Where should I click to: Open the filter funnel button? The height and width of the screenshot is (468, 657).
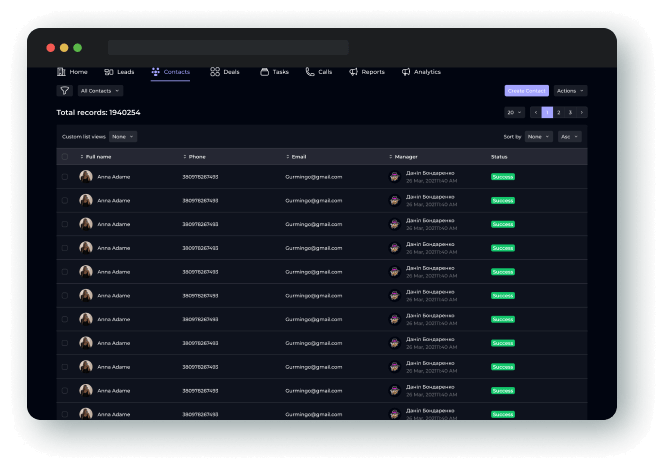[64, 91]
